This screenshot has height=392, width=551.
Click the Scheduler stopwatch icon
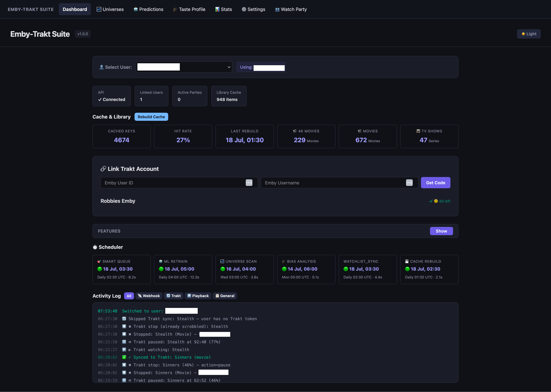pos(95,247)
